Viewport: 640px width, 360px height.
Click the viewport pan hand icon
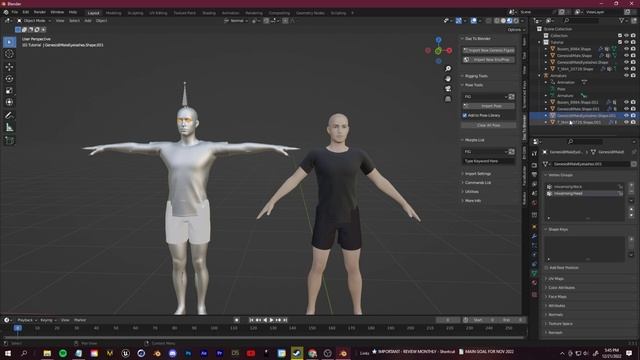coord(448,78)
